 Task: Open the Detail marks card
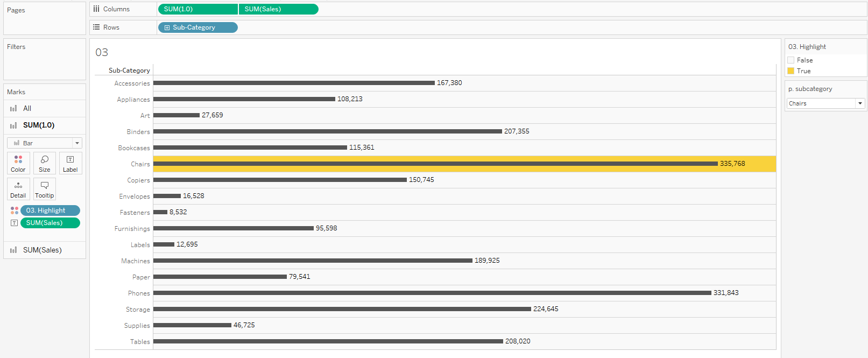click(x=18, y=189)
